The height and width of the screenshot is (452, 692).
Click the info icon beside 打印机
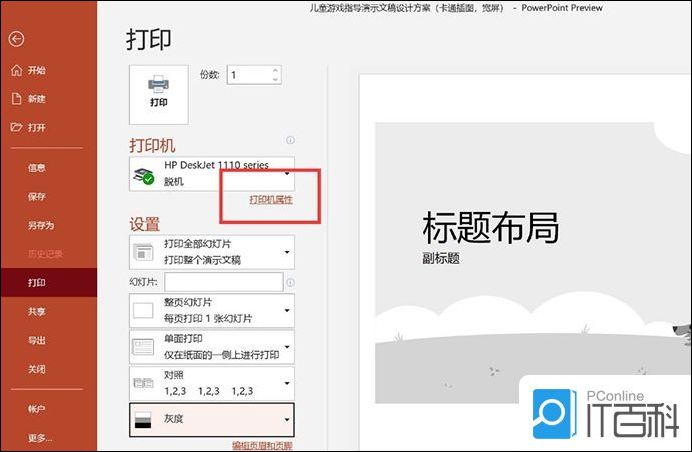(x=290, y=140)
